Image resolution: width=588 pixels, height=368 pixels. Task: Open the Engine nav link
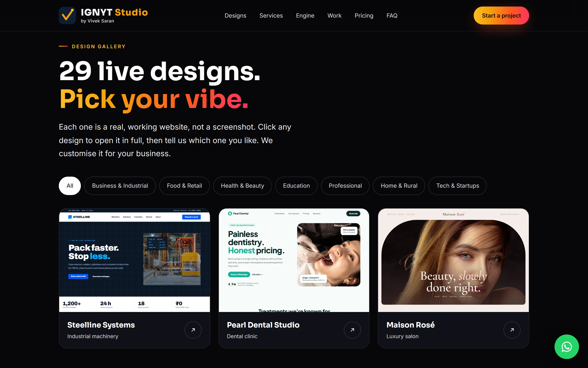305,16
